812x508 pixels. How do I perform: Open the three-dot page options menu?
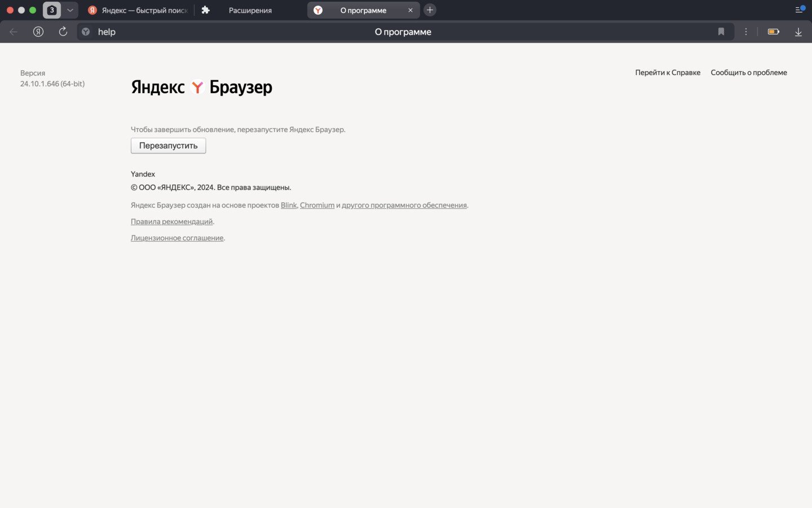(x=746, y=32)
